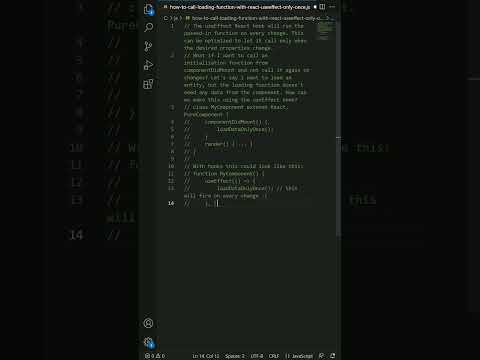The image size is (480, 360).
Task: Open the Source Control view
Action: [149, 46]
